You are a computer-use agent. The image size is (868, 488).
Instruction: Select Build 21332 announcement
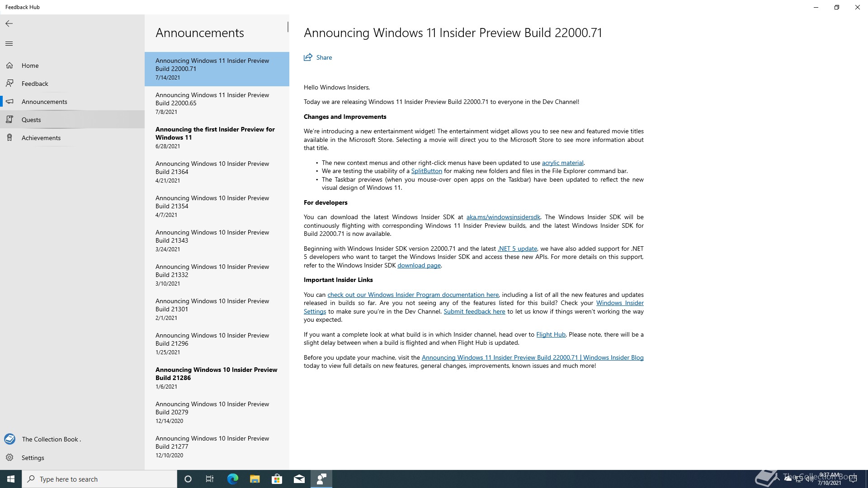point(217,275)
